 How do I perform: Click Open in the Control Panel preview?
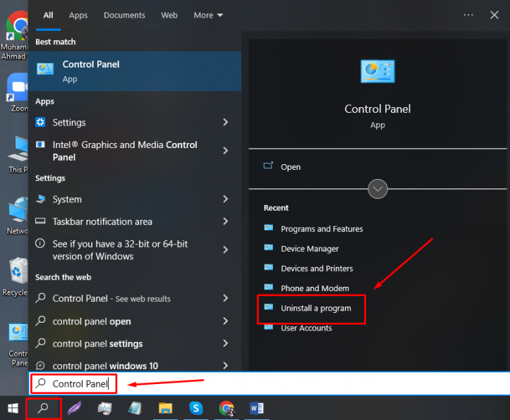[x=291, y=167]
